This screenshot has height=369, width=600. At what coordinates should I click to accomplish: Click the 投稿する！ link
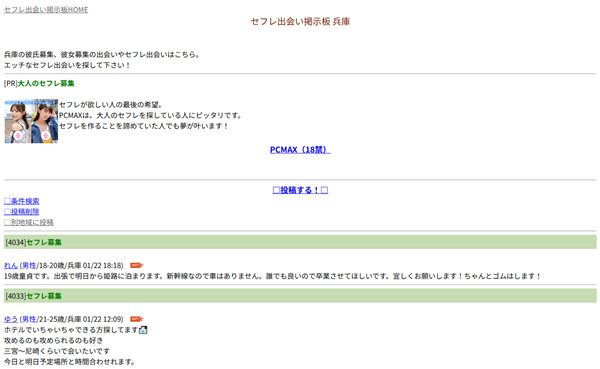pos(300,190)
